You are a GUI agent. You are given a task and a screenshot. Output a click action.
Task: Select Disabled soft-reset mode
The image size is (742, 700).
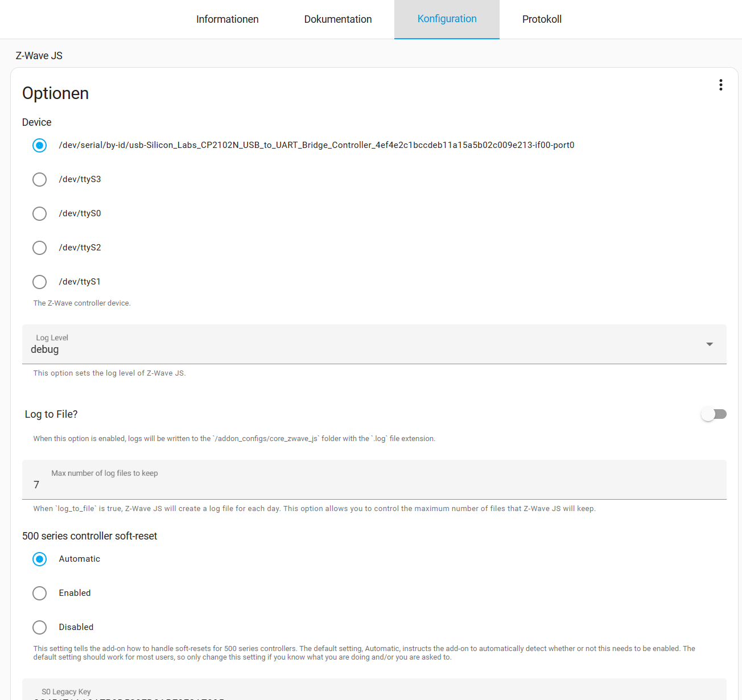point(39,627)
